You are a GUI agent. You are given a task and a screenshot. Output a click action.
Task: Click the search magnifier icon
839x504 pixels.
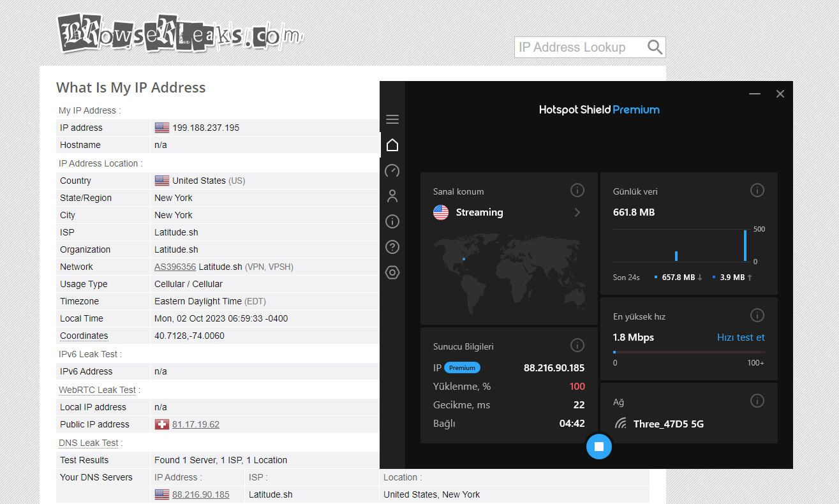tap(655, 47)
